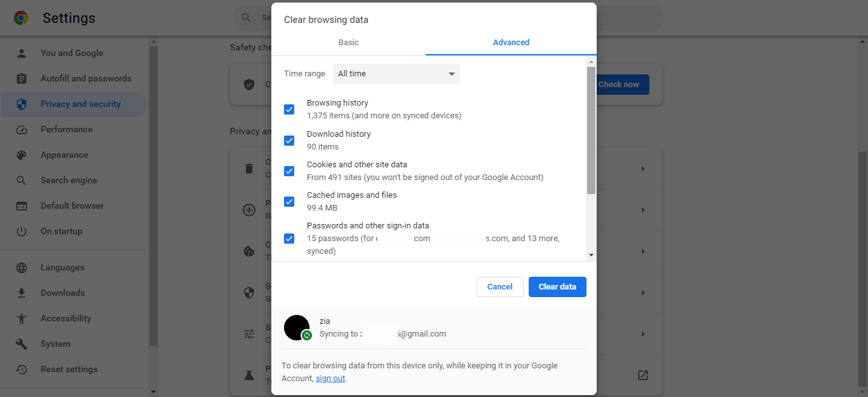Cancel the Clear browsing data dialog
Image resolution: width=868 pixels, height=397 pixels.
[499, 287]
